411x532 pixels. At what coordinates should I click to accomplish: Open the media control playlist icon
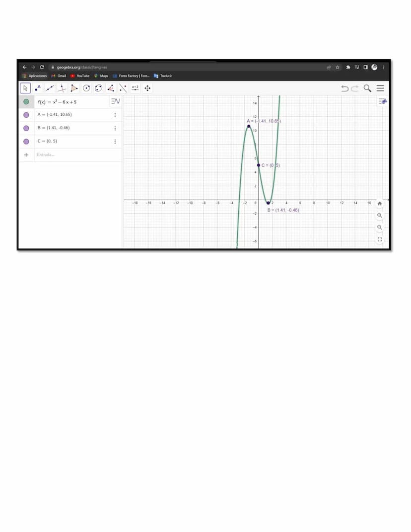pyautogui.click(x=357, y=67)
